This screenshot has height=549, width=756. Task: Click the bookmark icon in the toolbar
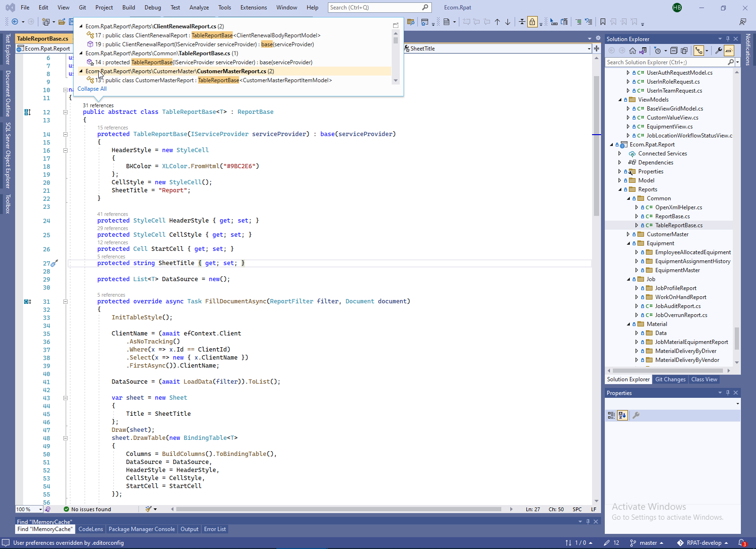(603, 22)
